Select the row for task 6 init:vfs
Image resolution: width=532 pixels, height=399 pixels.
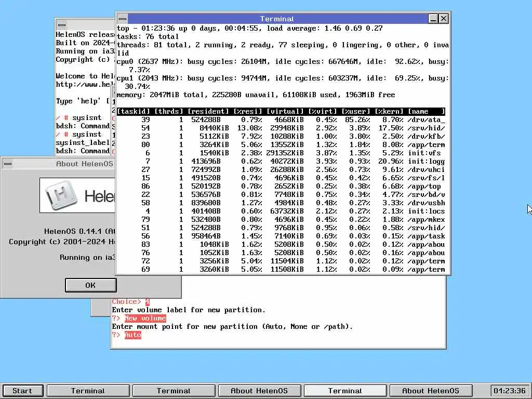(x=281, y=153)
